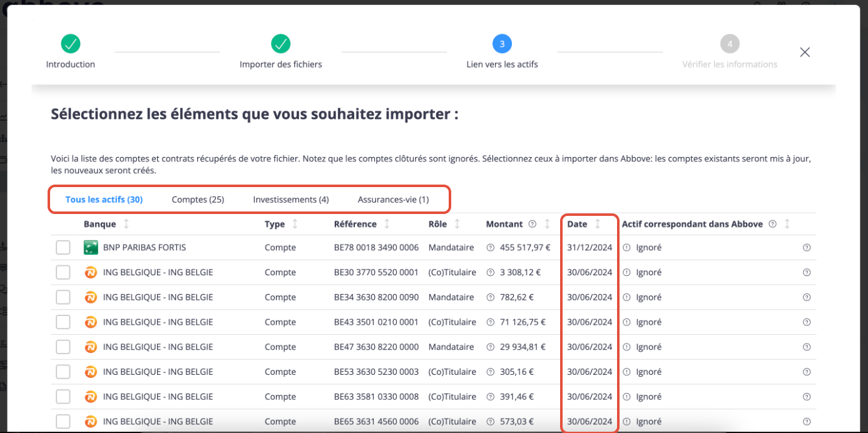The height and width of the screenshot is (433, 868).
Task: Click the Importer des fichiers step checkmark
Action: 281,44
